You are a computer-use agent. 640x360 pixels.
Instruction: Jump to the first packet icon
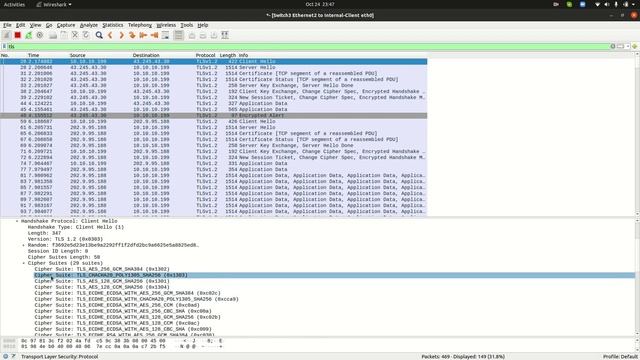click(143, 36)
